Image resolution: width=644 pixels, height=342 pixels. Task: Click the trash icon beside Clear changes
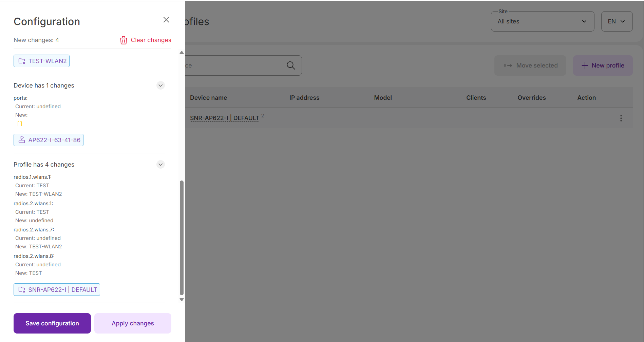click(124, 40)
